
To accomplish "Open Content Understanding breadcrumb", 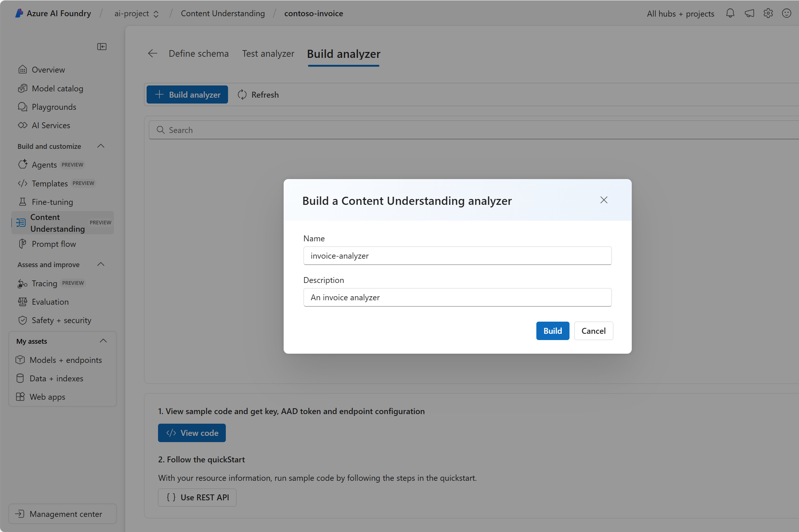I will (x=223, y=14).
